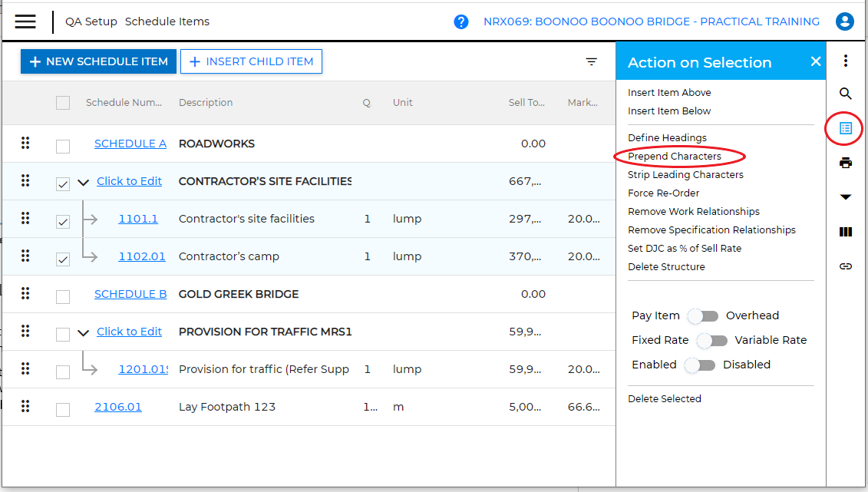Select Delete Structure action
Screen dimensions: 868x492
tap(666, 266)
